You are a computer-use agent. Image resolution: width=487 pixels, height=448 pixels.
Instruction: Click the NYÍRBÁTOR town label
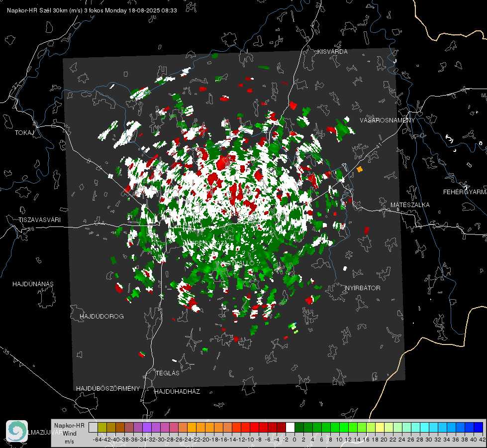pos(363,288)
